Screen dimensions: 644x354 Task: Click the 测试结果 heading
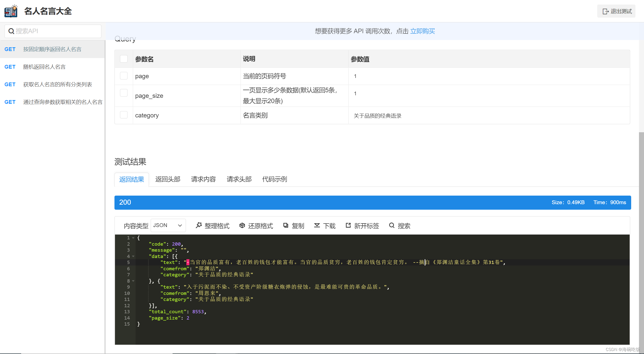(130, 162)
